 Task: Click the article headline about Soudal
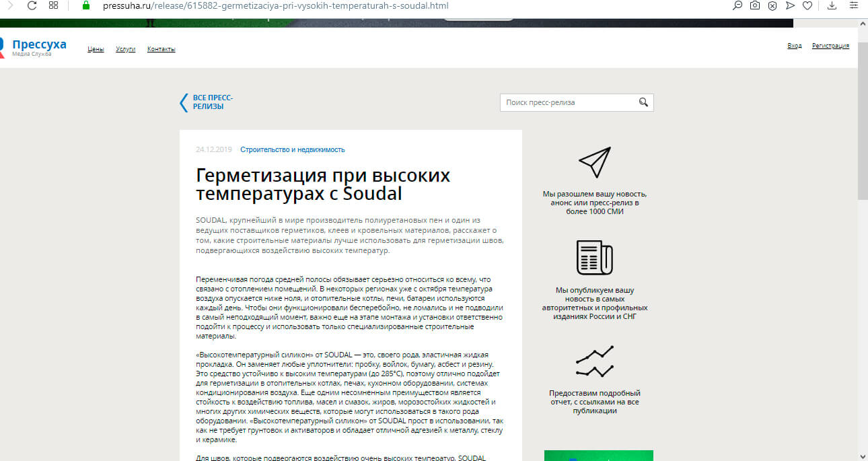click(323, 185)
